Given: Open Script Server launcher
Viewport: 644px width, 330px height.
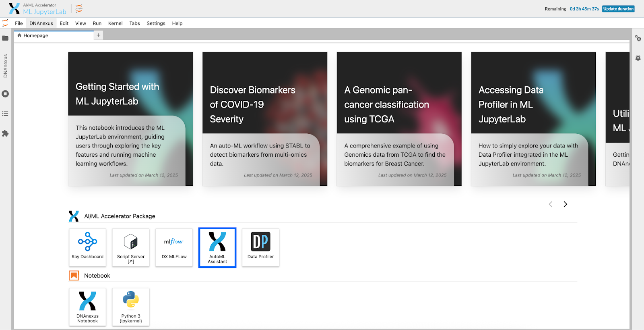Looking at the screenshot, I should pos(131,247).
